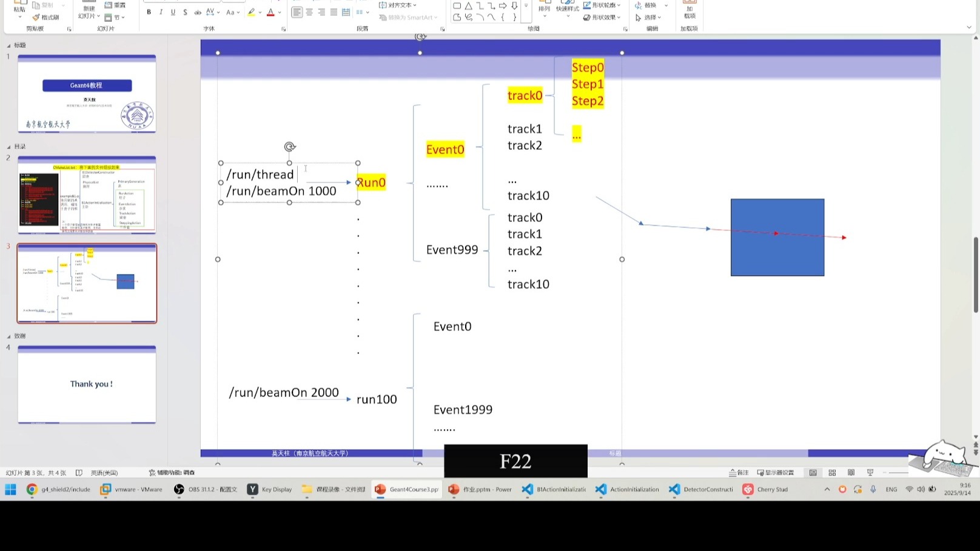This screenshot has width=980, height=551.
Task: Apply yellow text highlight color
Action: click(251, 12)
